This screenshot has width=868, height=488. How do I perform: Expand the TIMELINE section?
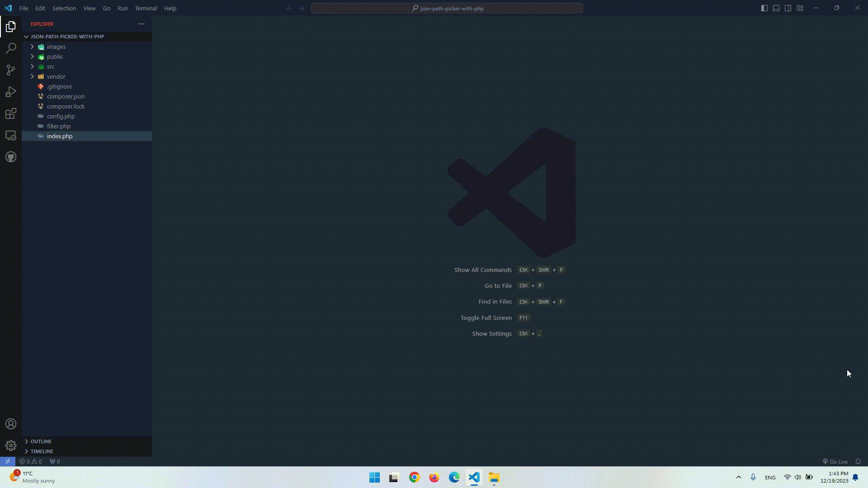click(x=87, y=451)
